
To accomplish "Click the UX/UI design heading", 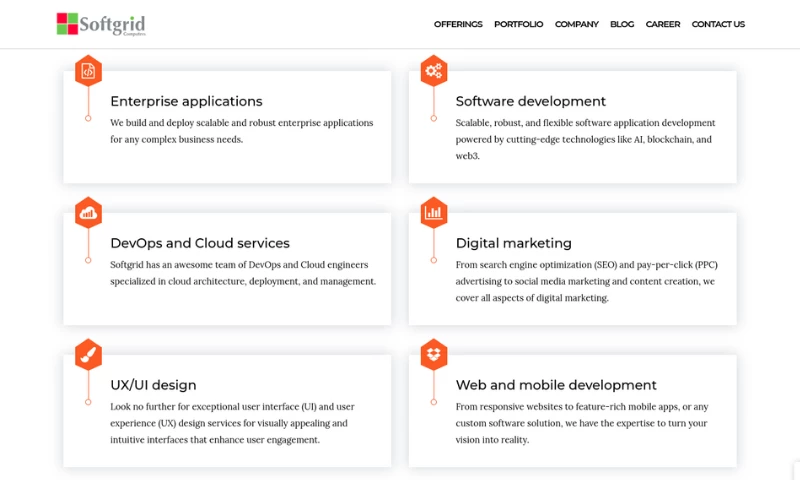I will click(153, 385).
